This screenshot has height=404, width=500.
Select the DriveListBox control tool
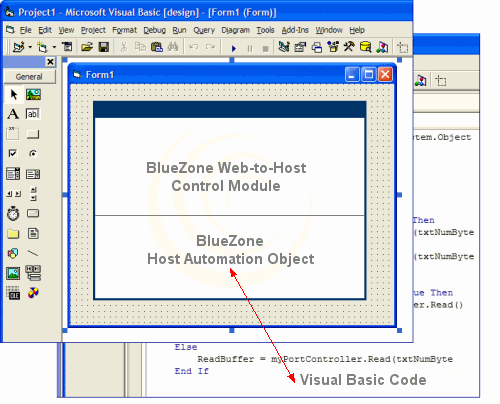pos(33,213)
